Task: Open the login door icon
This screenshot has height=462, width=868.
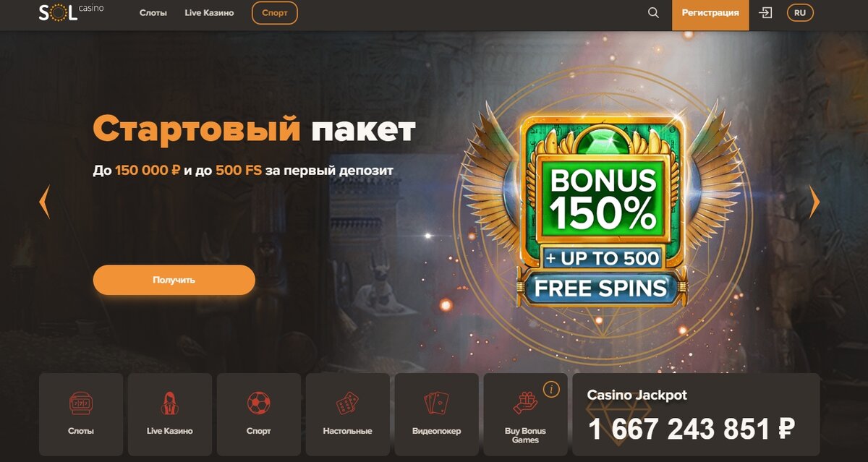Action: [765, 13]
